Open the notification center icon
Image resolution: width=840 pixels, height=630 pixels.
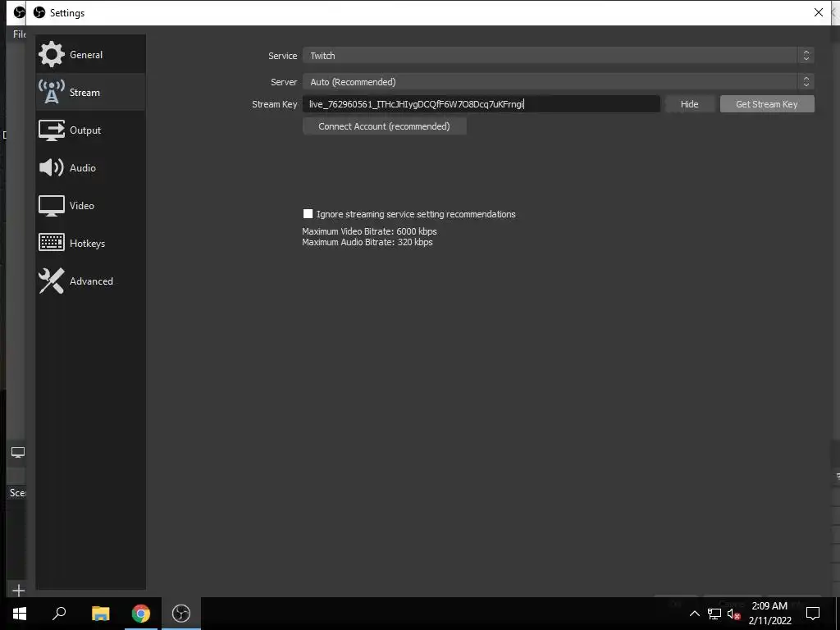click(813, 614)
